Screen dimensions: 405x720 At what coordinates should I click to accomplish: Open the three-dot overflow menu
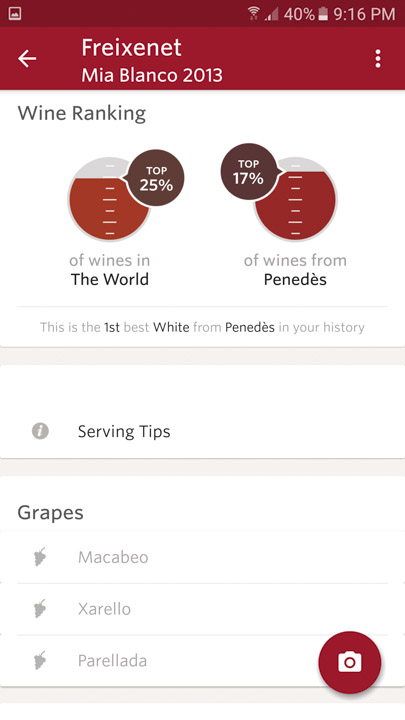pos(377,59)
